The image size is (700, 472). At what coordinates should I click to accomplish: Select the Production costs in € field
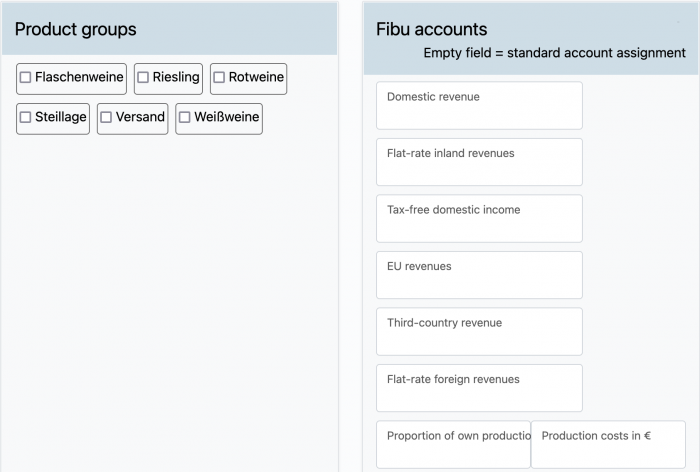(x=608, y=445)
